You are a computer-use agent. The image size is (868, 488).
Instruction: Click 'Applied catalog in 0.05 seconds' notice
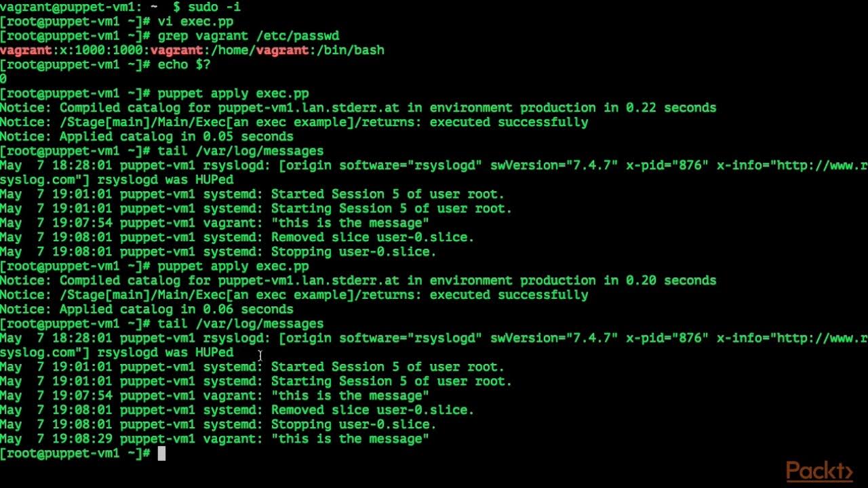click(176, 137)
